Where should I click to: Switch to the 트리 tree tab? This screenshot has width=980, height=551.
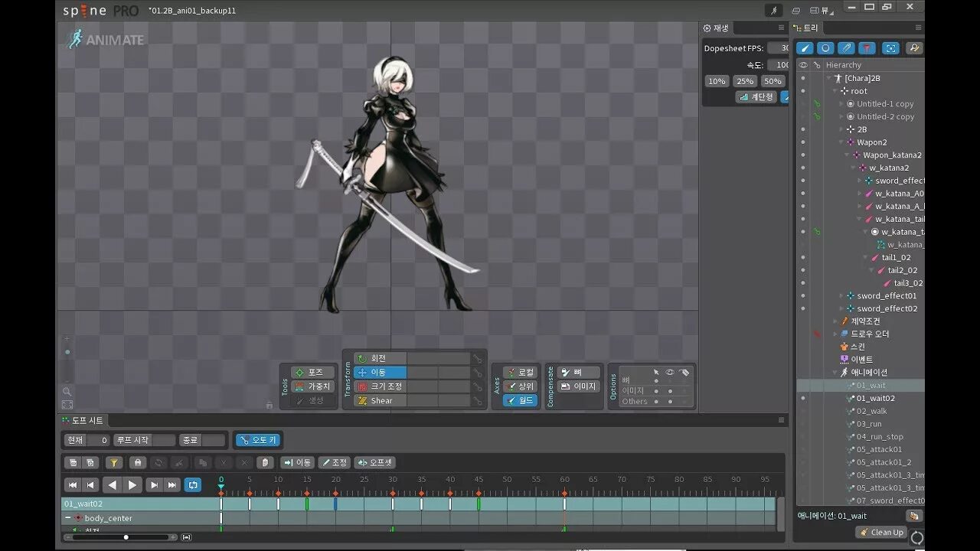pyautogui.click(x=805, y=28)
